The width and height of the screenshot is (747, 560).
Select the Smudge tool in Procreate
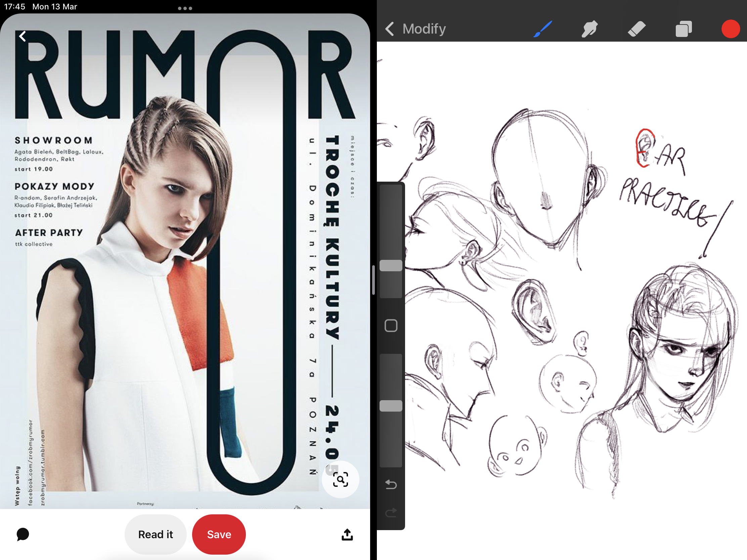pyautogui.click(x=589, y=29)
